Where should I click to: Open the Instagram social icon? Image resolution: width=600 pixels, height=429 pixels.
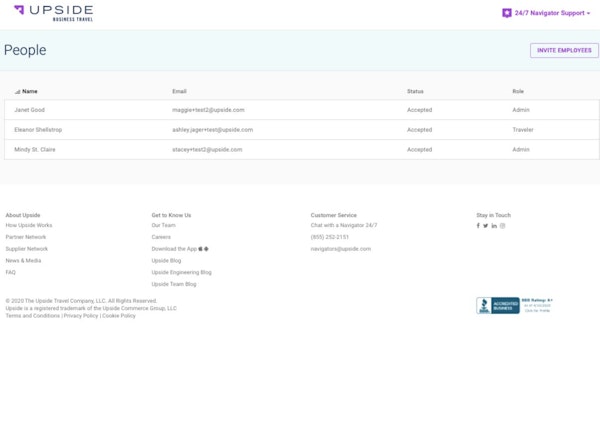click(503, 226)
